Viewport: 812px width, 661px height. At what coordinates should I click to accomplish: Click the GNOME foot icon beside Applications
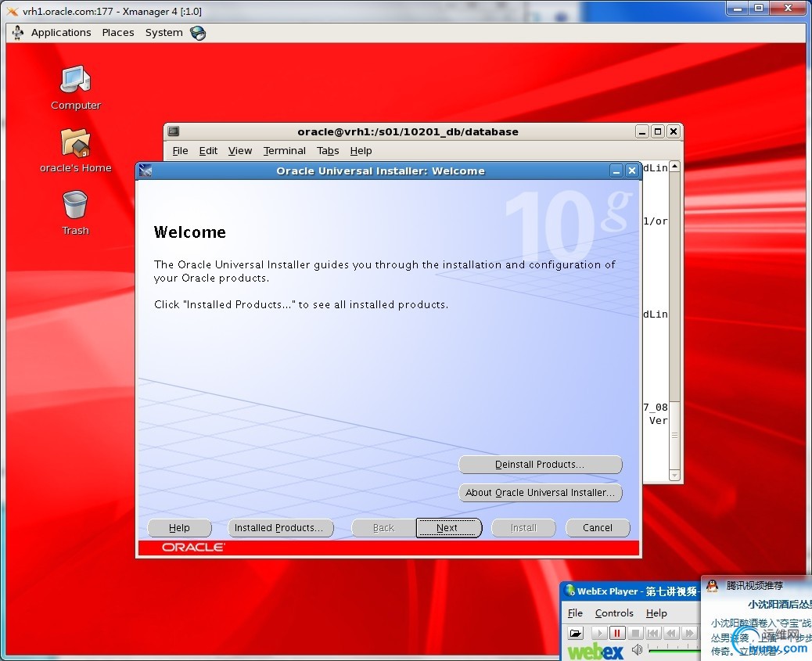(x=18, y=33)
